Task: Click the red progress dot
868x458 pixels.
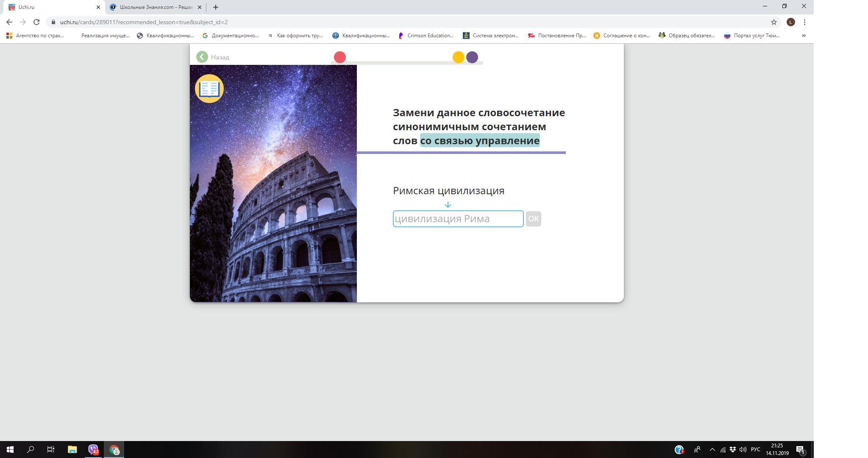Action: tap(340, 57)
